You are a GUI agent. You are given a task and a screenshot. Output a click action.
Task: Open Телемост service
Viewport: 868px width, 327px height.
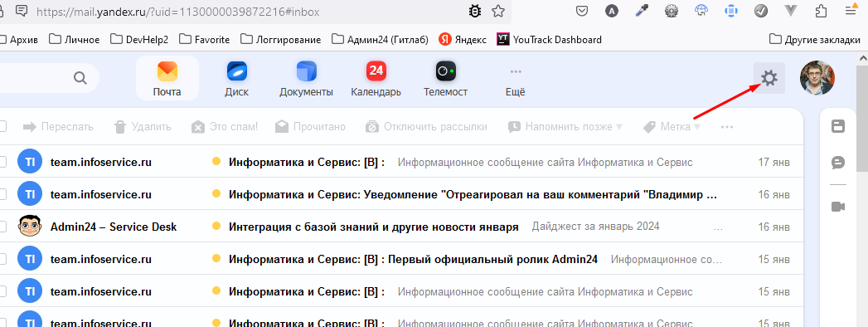[x=446, y=79]
